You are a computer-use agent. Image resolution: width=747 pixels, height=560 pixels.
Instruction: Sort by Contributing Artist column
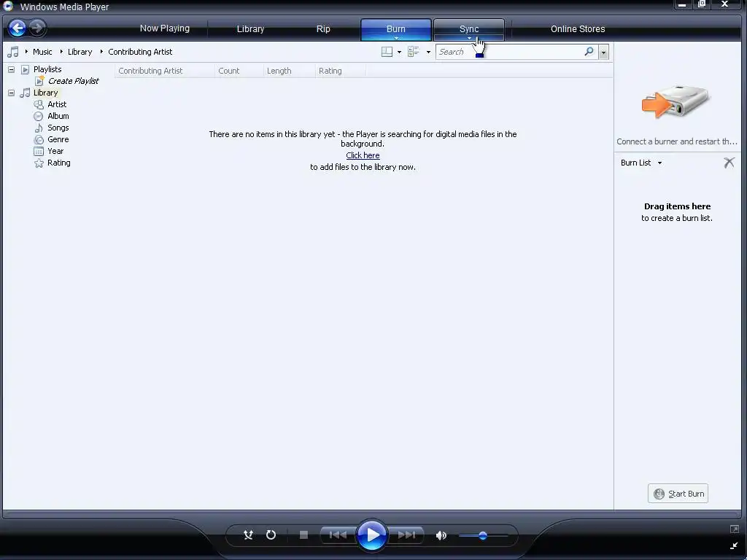pos(164,71)
